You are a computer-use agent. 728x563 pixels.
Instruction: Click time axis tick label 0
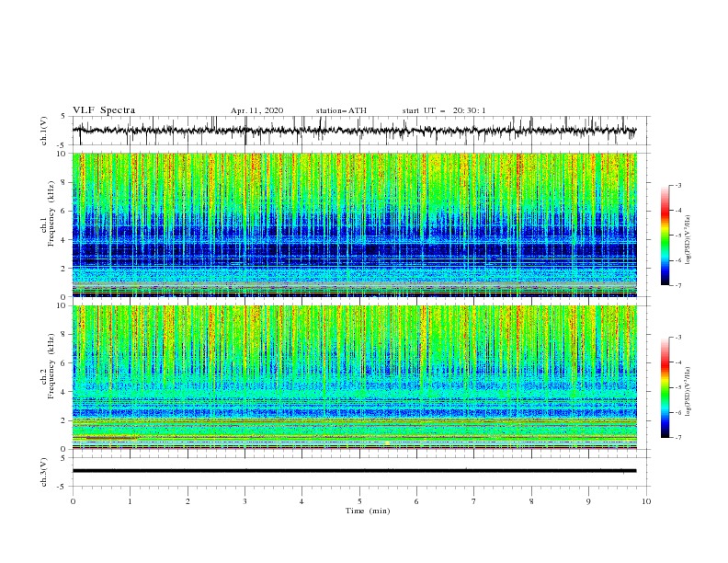coord(73,501)
